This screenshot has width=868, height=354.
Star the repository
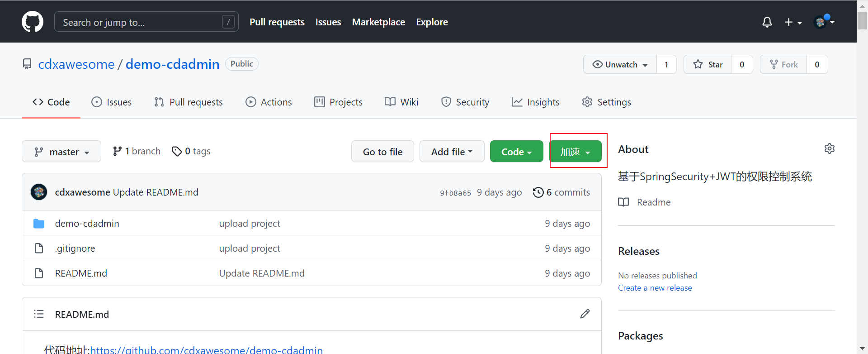pos(708,64)
